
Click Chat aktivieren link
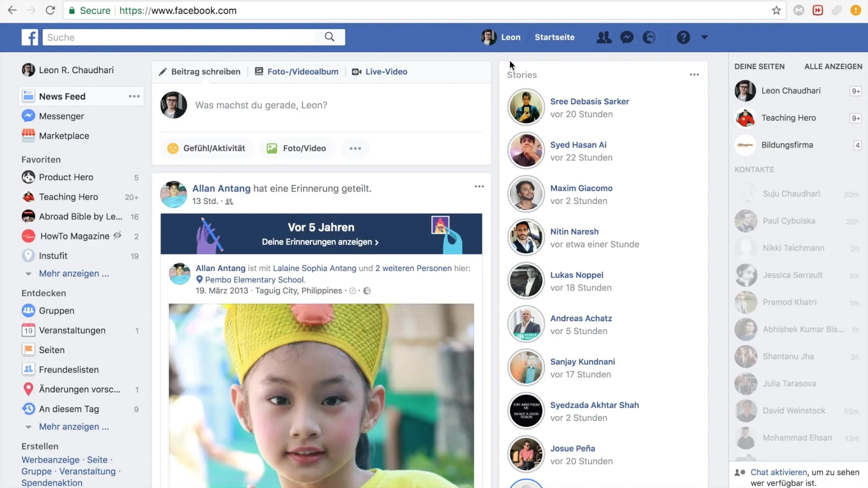click(778, 472)
